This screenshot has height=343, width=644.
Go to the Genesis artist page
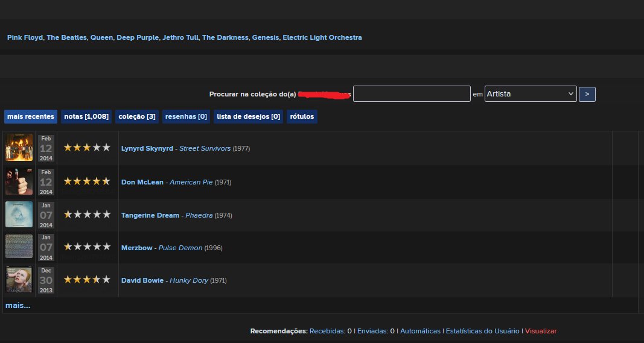(266, 37)
